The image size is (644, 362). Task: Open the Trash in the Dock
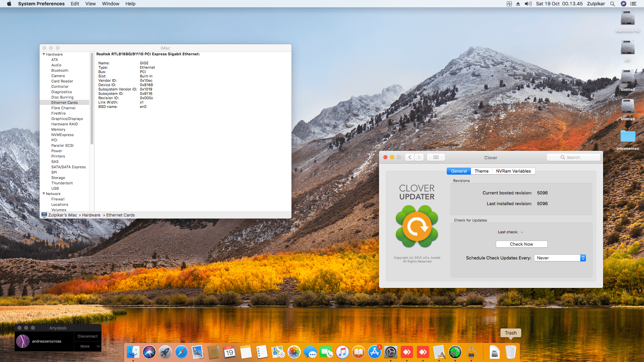tap(511, 352)
